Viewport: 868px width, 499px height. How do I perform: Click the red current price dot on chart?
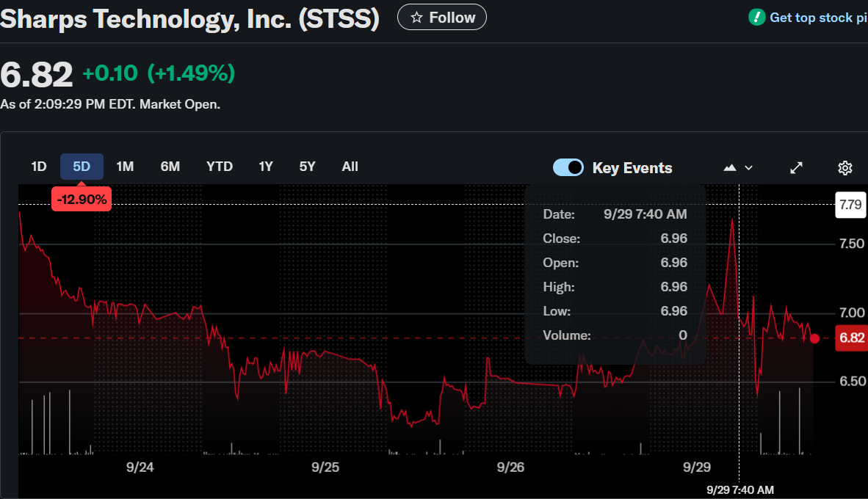click(x=814, y=338)
